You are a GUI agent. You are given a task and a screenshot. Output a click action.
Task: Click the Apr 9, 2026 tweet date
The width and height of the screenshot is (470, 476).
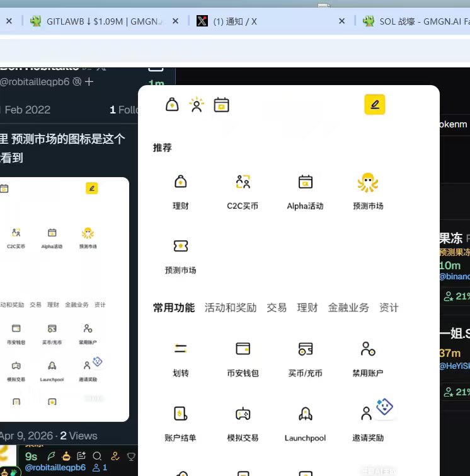click(26, 436)
